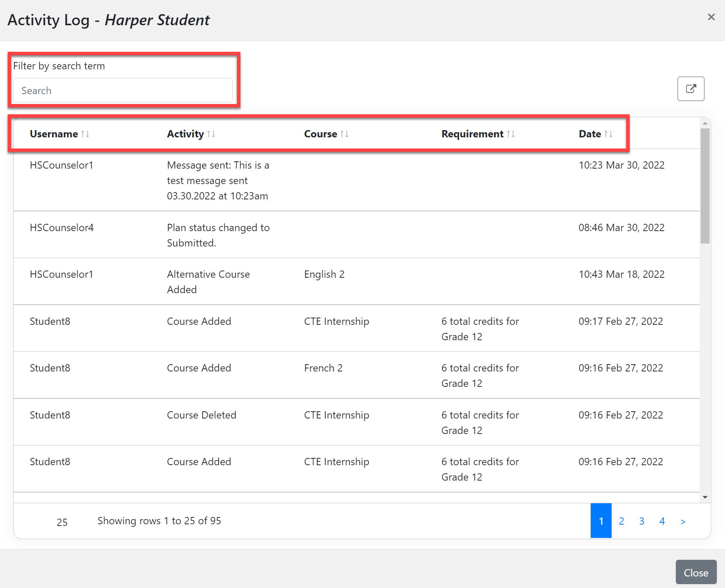Sort the table by Date
The width and height of the screenshot is (725, 588).
click(x=608, y=134)
